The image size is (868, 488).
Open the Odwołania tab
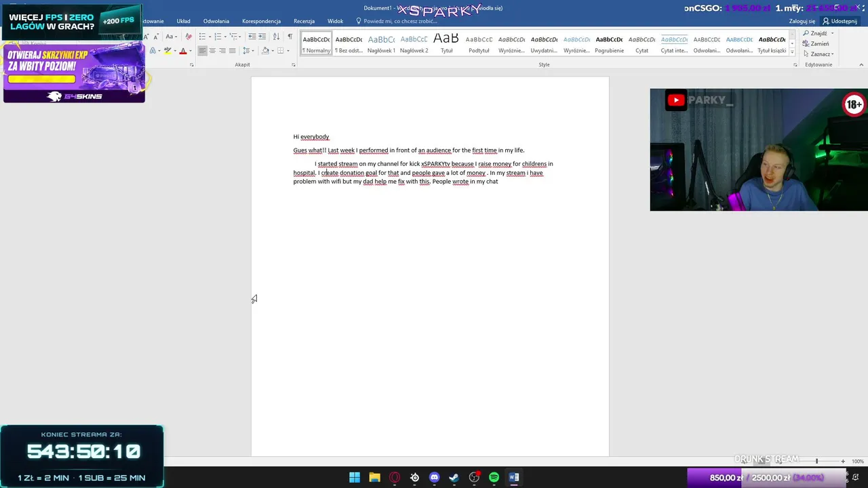[x=216, y=21]
